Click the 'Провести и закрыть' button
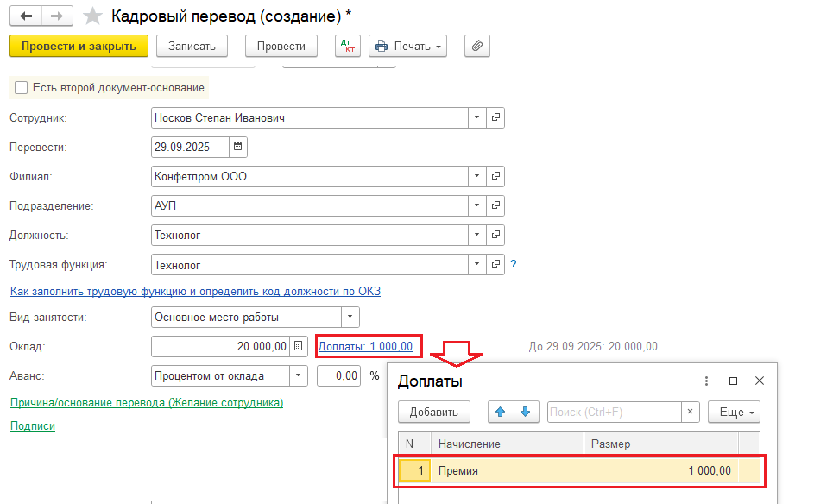This screenshot has height=504, width=814. (x=79, y=46)
